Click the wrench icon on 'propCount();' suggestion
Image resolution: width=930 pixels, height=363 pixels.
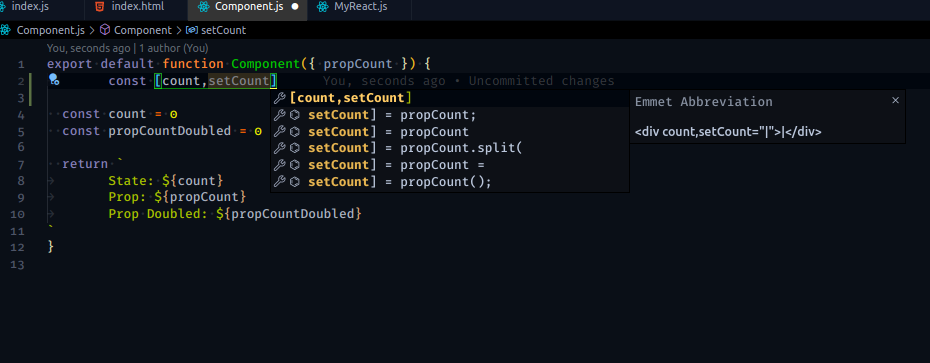pos(280,181)
